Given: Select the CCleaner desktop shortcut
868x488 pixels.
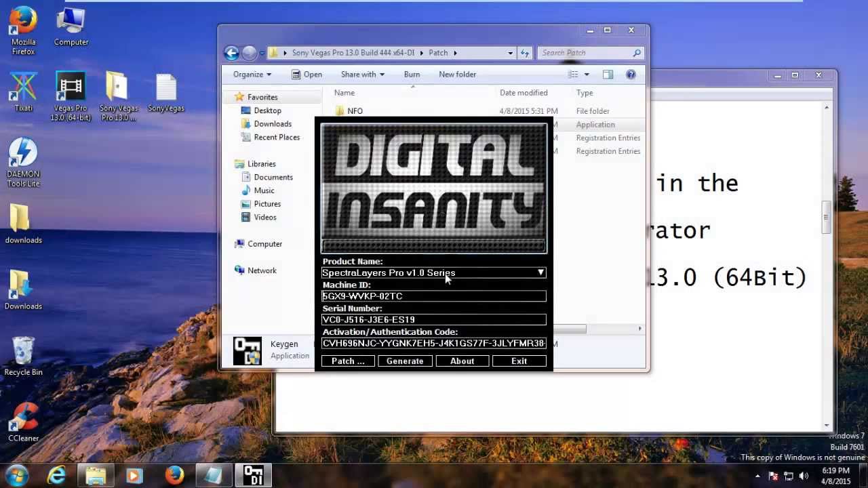Looking at the screenshot, I should [x=23, y=422].
